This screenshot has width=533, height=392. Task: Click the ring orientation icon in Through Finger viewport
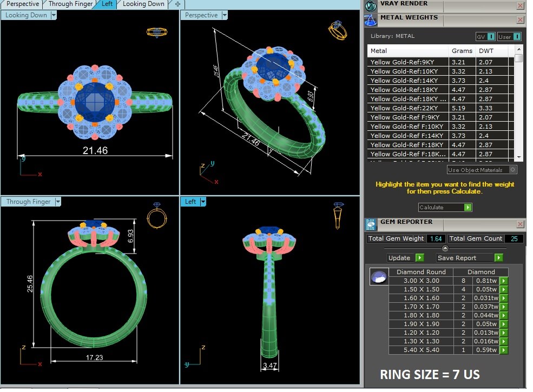tap(156, 216)
